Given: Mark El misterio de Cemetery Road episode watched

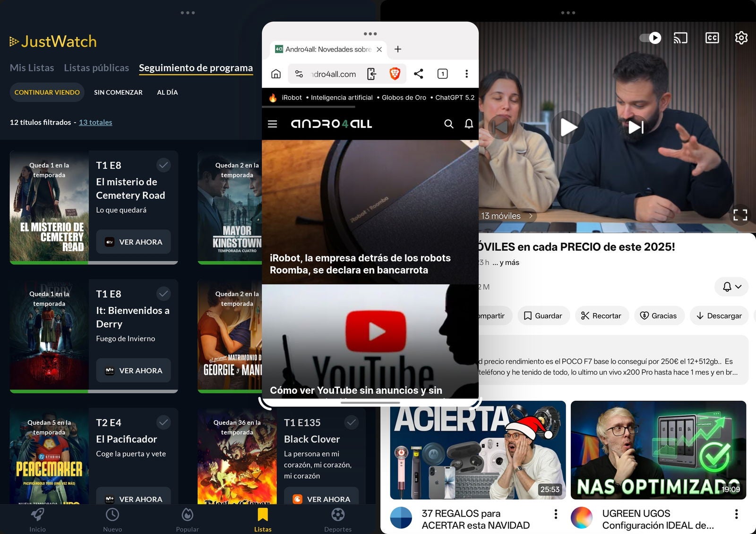Looking at the screenshot, I should (x=163, y=165).
